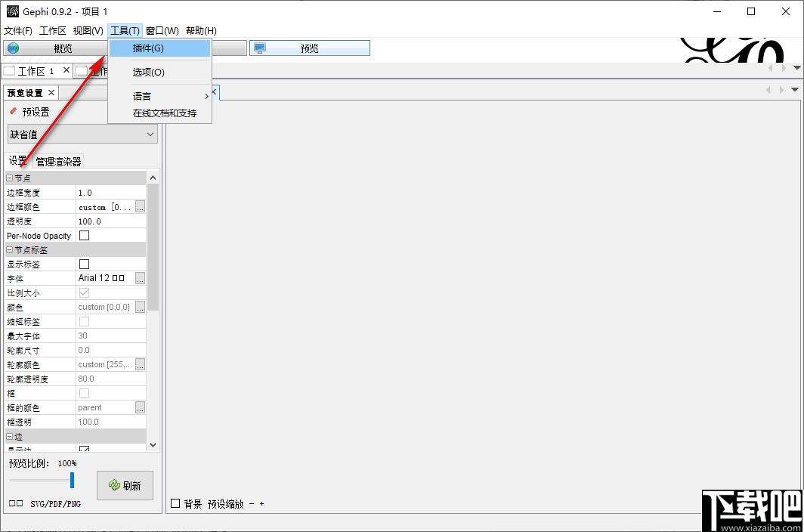Collapse the 节点 section
Image resolution: width=804 pixels, height=532 pixels.
[x=10, y=178]
